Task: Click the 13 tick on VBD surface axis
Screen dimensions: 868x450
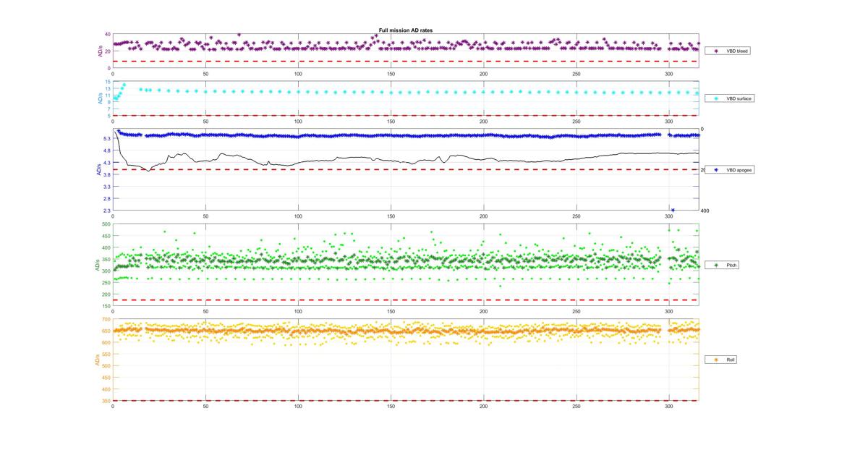Action: pyautogui.click(x=108, y=89)
